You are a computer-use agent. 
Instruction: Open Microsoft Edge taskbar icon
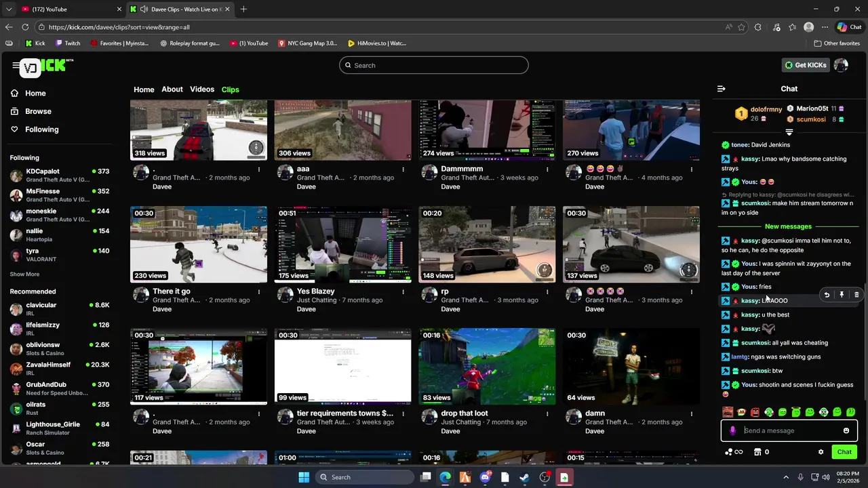coord(445,477)
